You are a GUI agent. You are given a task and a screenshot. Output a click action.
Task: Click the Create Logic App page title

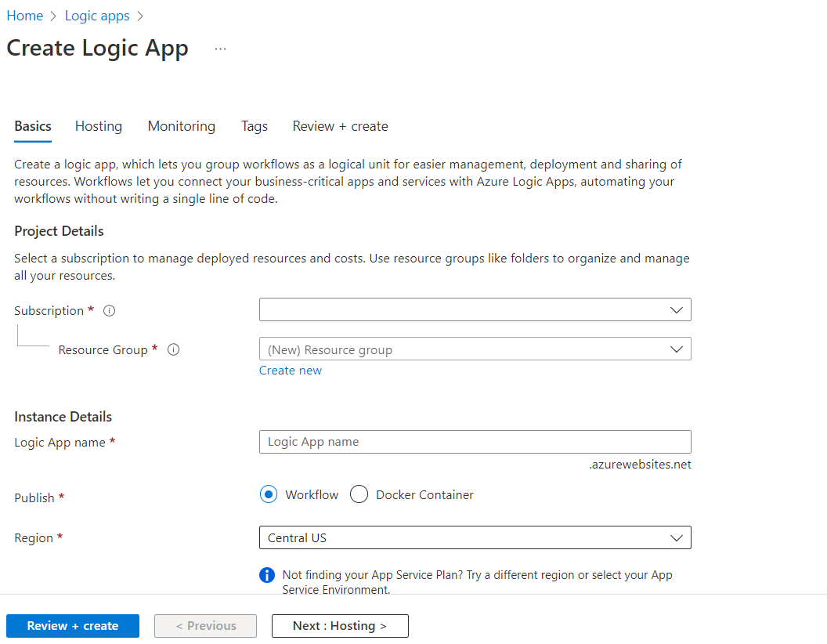coord(98,49)
